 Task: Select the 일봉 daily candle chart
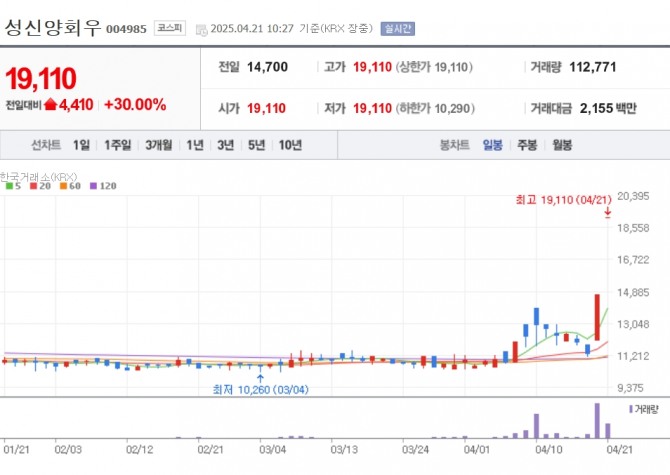493,145
